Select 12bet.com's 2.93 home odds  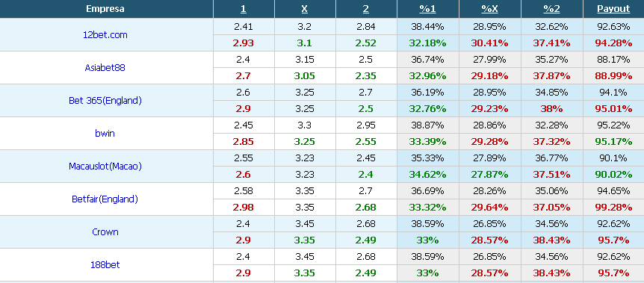pyautogui.click(x=244, y=43)
